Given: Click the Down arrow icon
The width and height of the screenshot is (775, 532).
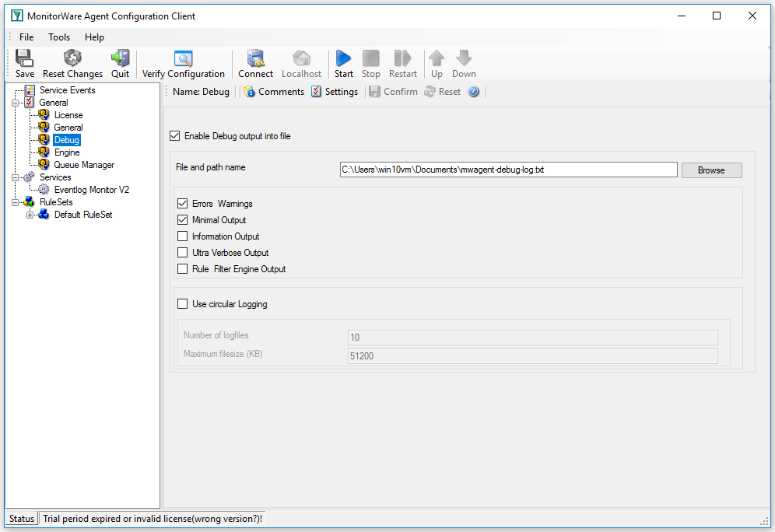Looking at the screenshot, I should pos(464,58).
